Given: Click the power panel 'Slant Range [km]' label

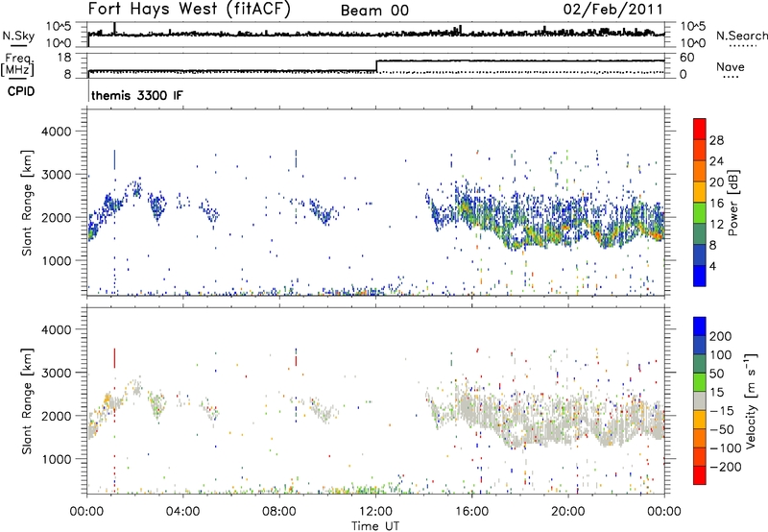Looking at the screenshot, I should click(x=27, y=203).
